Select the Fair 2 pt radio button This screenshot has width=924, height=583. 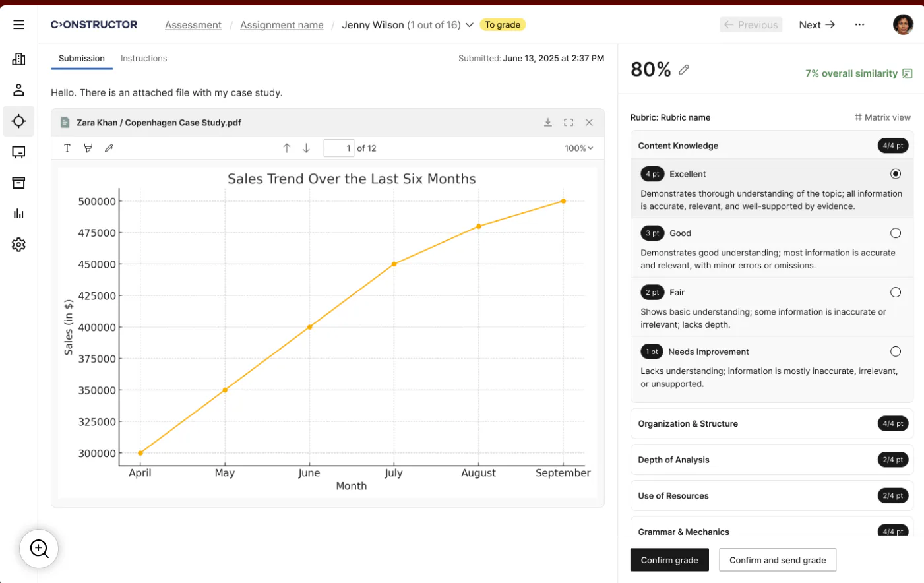[896, 292]
